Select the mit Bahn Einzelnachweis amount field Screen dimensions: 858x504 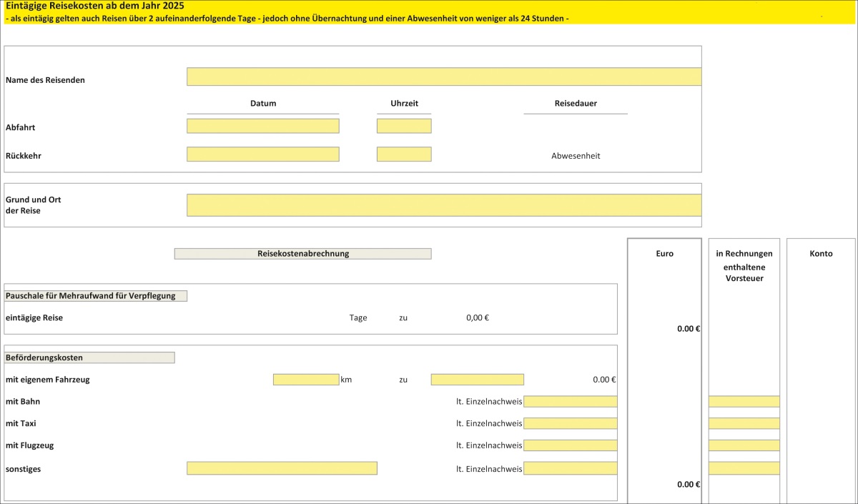click(x=570, y=402)
